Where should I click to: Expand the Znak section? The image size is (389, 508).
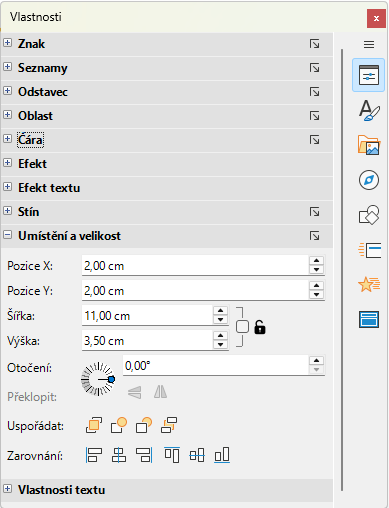point(8,43)
